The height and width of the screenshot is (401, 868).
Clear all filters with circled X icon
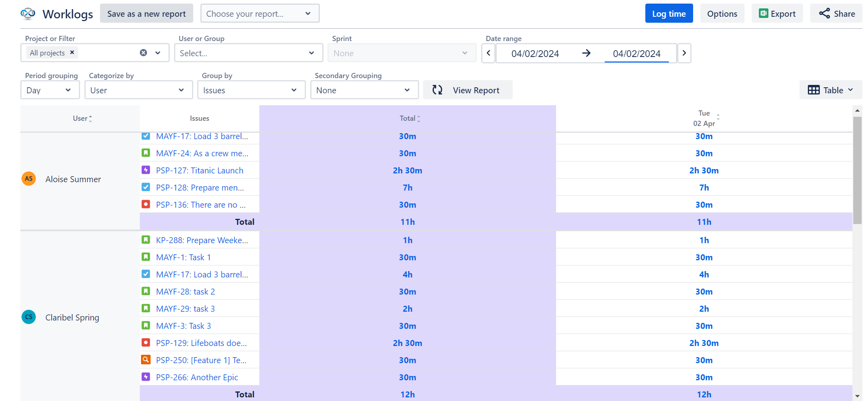143,53
